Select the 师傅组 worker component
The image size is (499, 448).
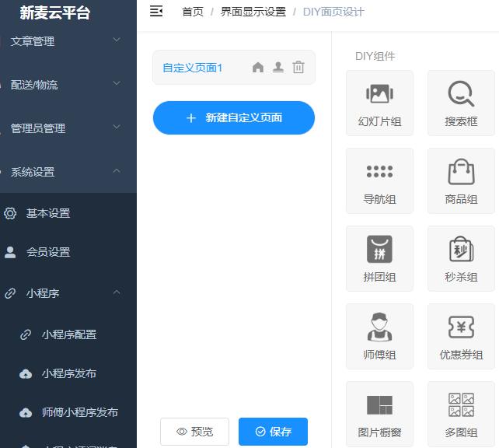click(x=379, y=336)
